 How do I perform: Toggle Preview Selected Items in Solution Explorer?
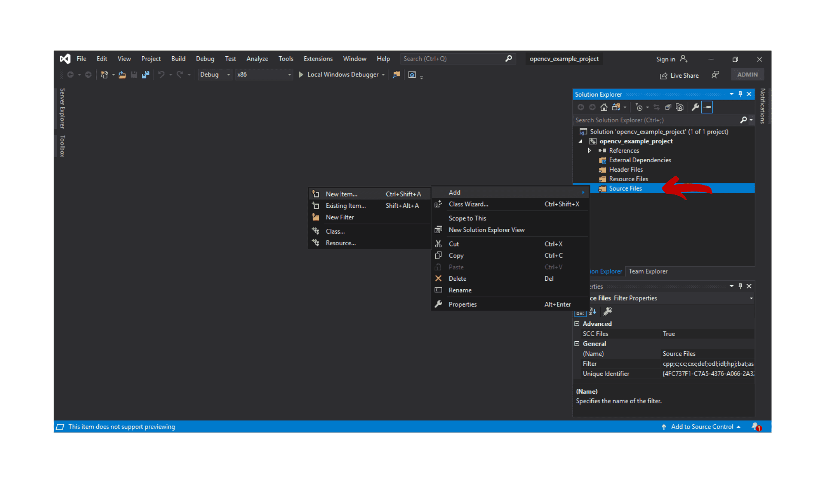[707, 107]
